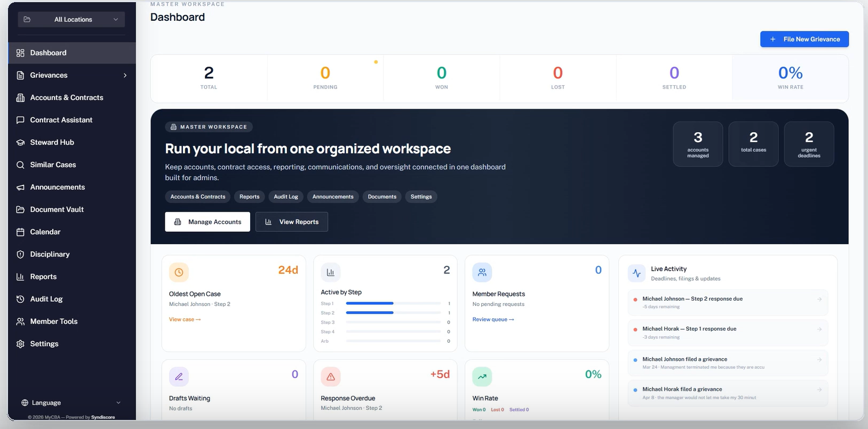Click the Accounts & Contracts building icon
Viewport: 868px width, 429px height.
(20, 98)
